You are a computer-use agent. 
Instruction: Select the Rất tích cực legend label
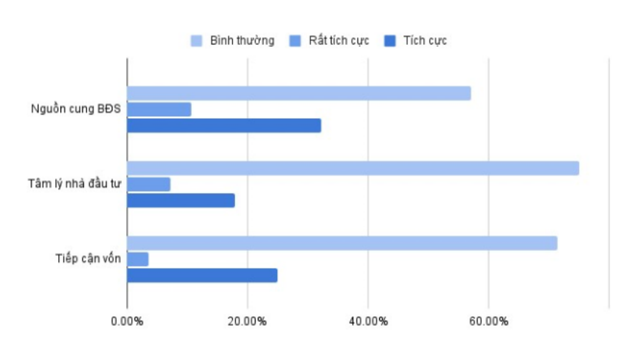click(338, 41)
